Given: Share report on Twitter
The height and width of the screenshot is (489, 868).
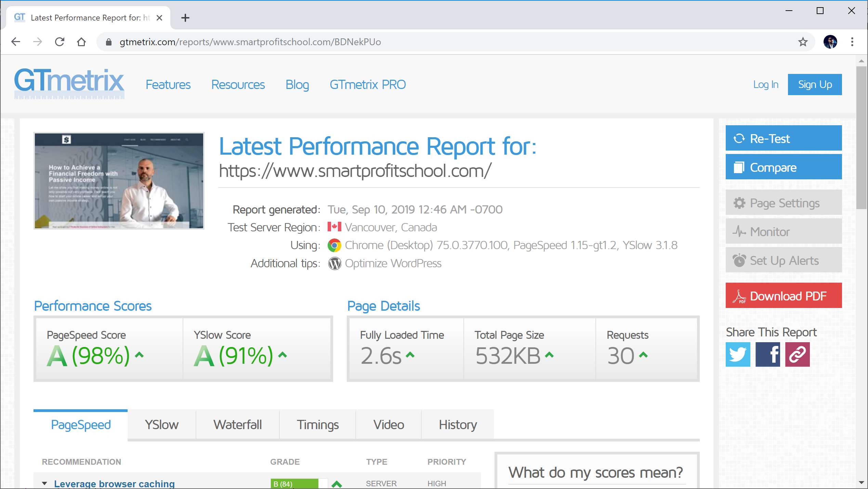Looking at the screenshot, I should 738,354.
